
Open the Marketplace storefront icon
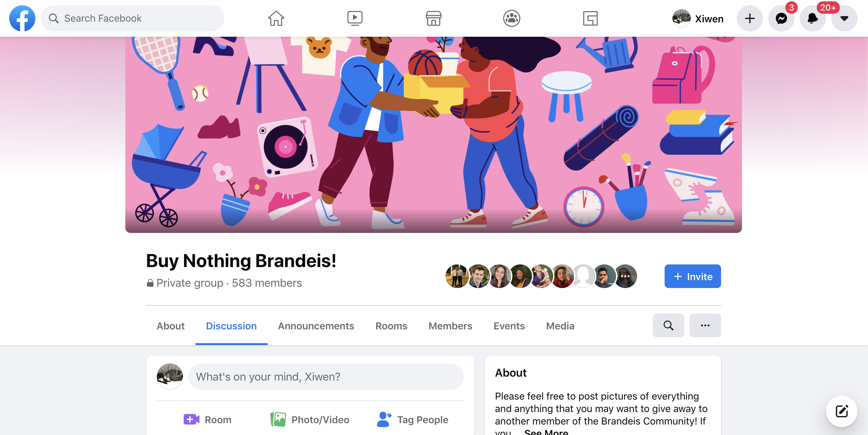(433, 18)
